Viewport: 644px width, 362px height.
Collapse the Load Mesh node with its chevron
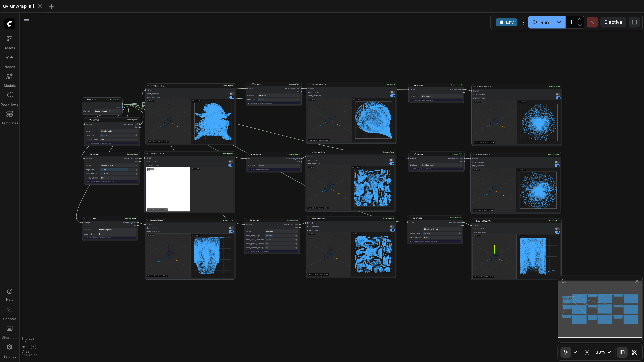[85, 100]
